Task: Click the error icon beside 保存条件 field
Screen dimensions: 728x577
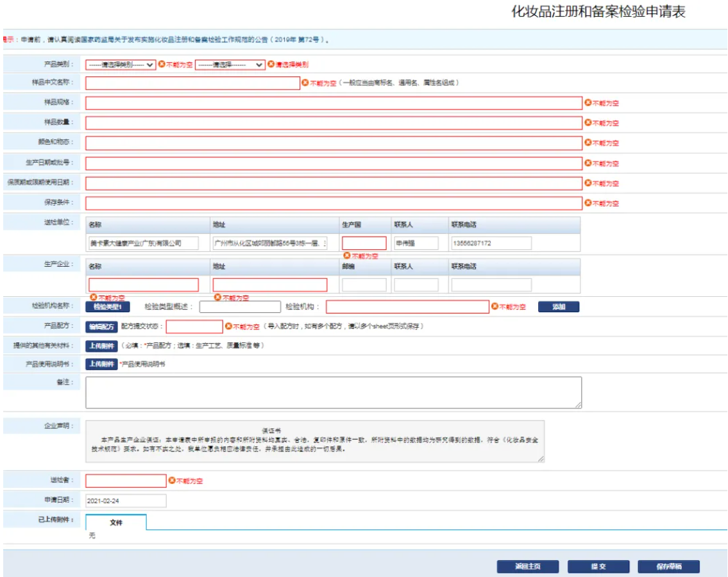Action: 588,203
